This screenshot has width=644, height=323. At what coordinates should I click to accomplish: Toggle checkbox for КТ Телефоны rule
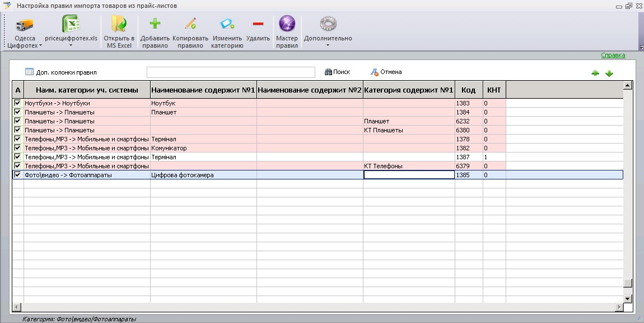17,166
